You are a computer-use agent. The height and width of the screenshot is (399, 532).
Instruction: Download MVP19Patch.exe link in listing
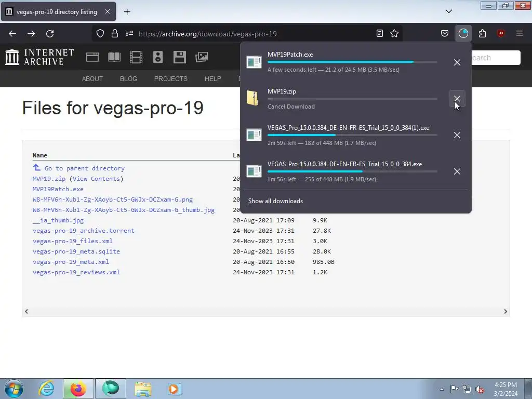[58, 189]
